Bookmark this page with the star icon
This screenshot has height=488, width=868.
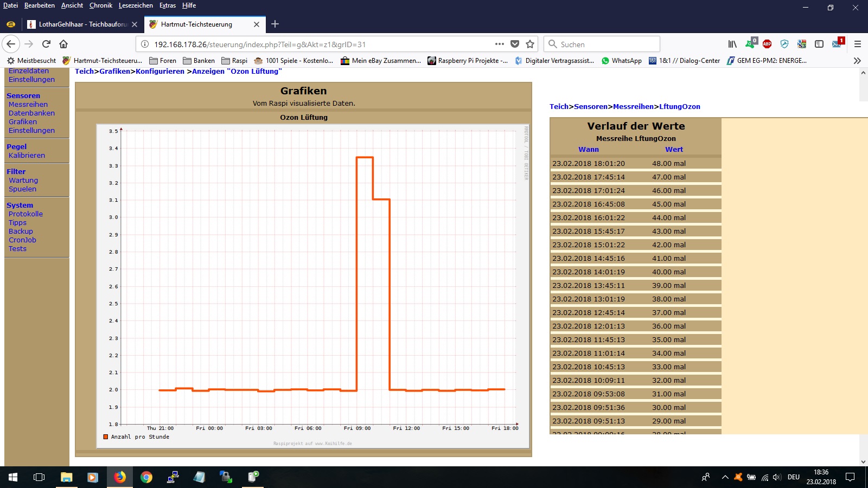(x=530, y=44)
